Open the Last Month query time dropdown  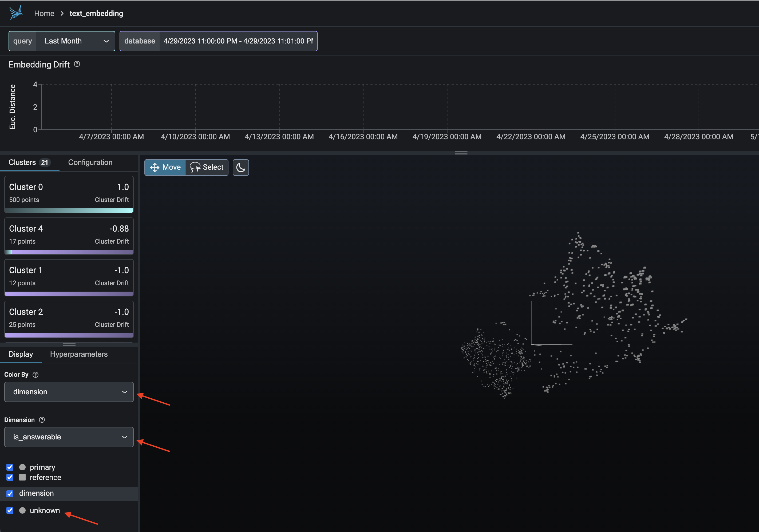pyautogui.click(x=75, y=41)
